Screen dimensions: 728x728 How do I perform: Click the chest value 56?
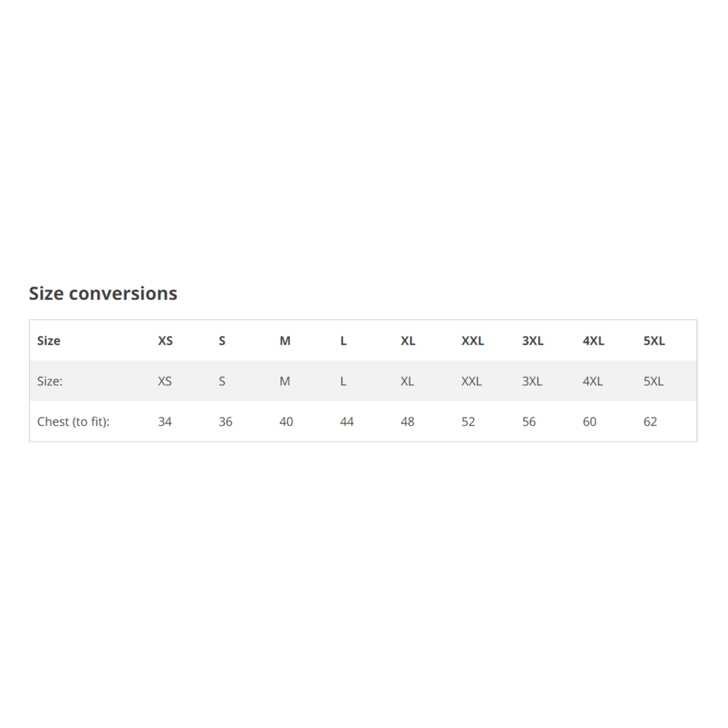[529, 422]
